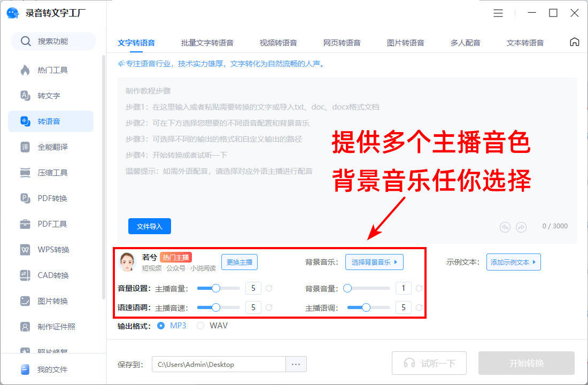Screen dimensions: 588x385
Task: Open the 选择背景音乐 dropdown
Action: click(374, 262)
